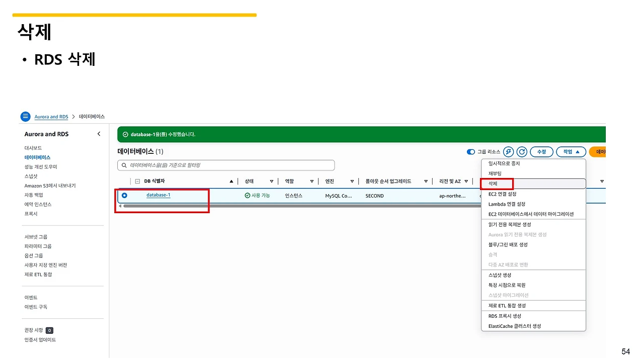644x362 pixels.
Task: Open 제로 ETL 통합 in the sidebar
Action: click(38, 275)
